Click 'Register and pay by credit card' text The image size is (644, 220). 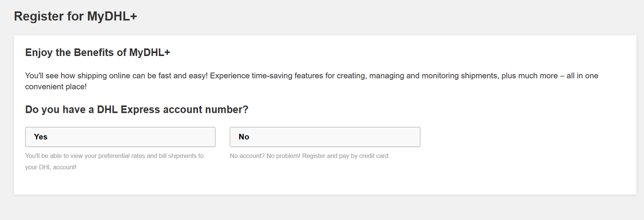(346, 156)
